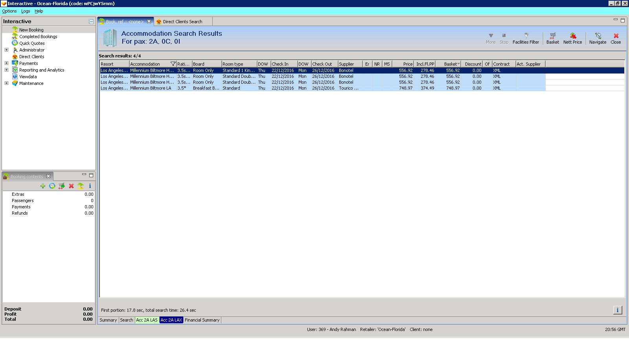629x364 pixels.
Task: Click the red X delete icon in Booking contents
Action: (71, 186)
